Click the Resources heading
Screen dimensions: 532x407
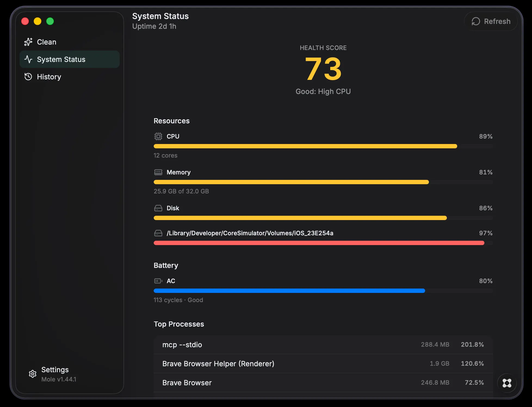click(x=172, y=121)
